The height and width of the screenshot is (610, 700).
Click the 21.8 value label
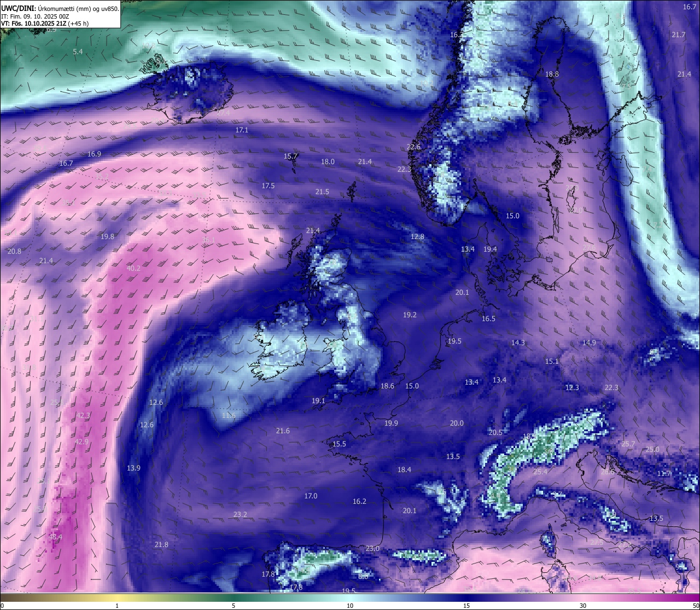tap(161, 544)
